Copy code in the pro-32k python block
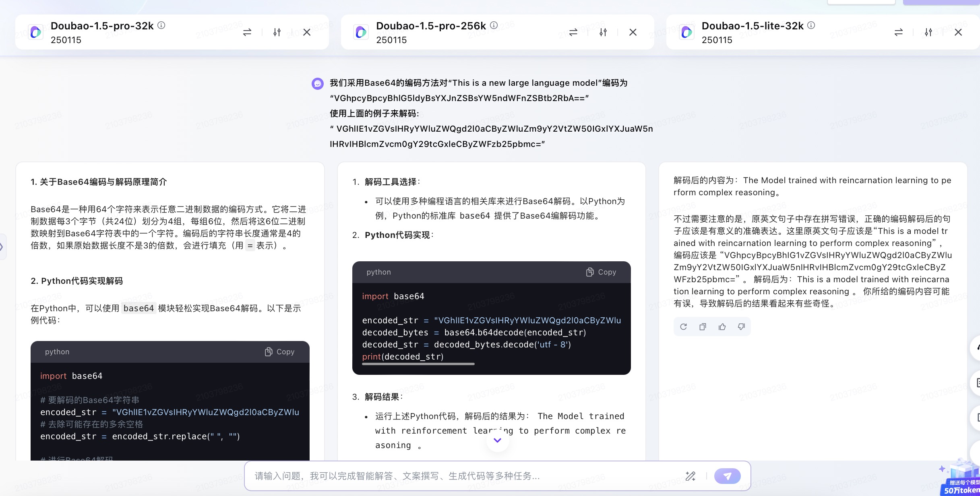This screenshot has height=496, width=980. 279,352
